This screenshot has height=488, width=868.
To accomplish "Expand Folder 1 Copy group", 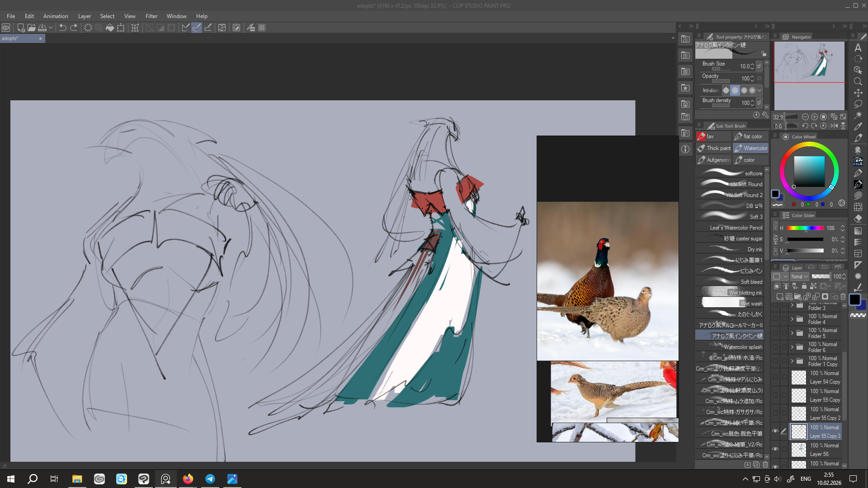I will pos(792,361).
